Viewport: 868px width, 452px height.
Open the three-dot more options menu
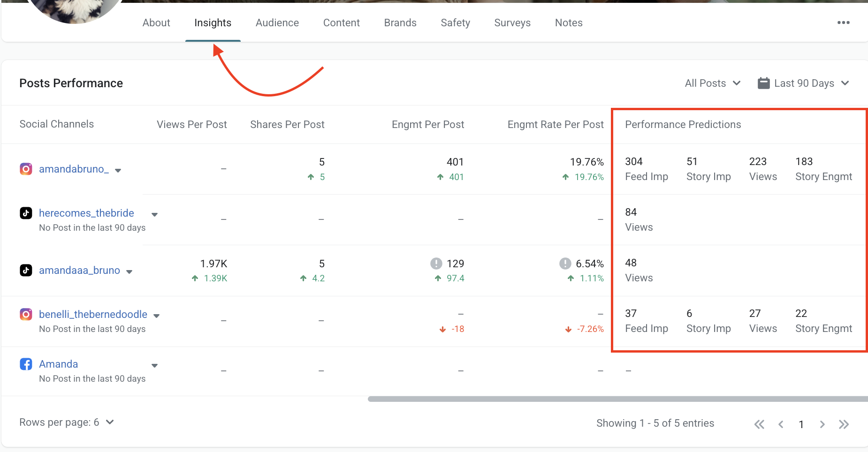coord(843,23)
